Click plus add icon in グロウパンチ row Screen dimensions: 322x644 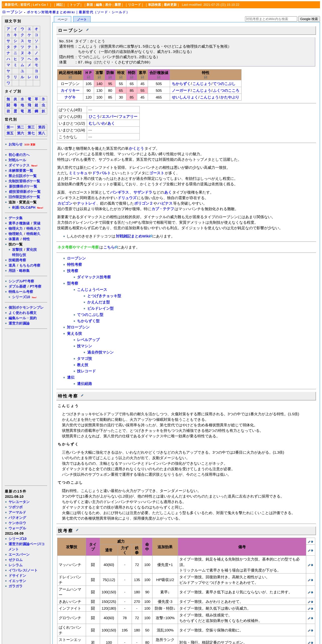(x=312, y=618)
